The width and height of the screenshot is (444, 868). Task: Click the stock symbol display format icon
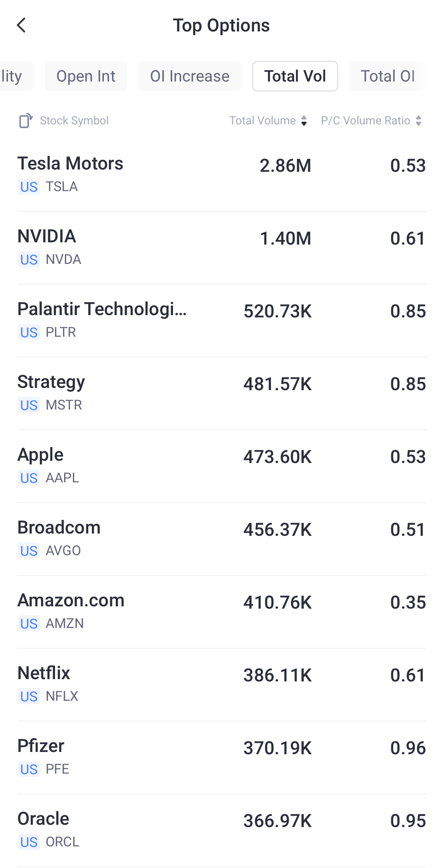(25, 120)
